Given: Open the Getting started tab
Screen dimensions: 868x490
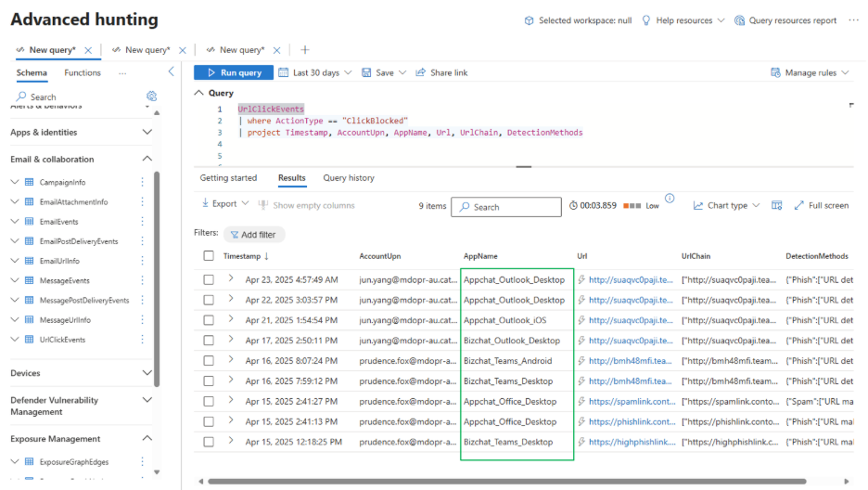Looking at the screenshot, I should point(228,178).
